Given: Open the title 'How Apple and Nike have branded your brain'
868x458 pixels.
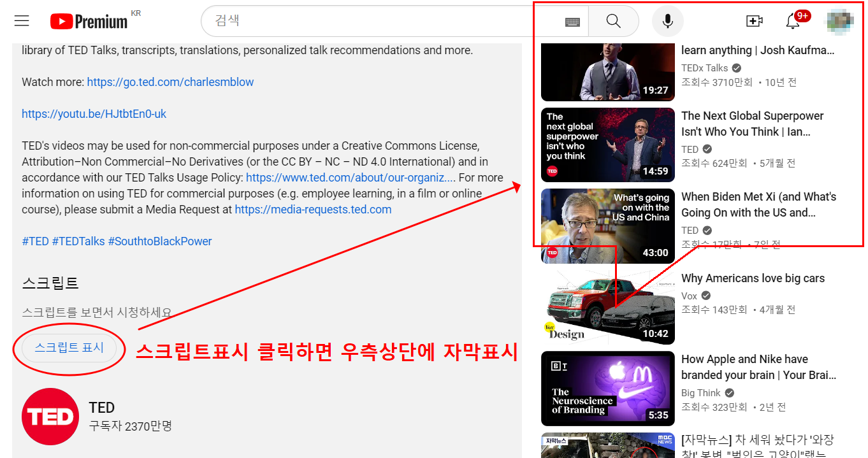Looking at the screenshot, I should coord(759,368).
